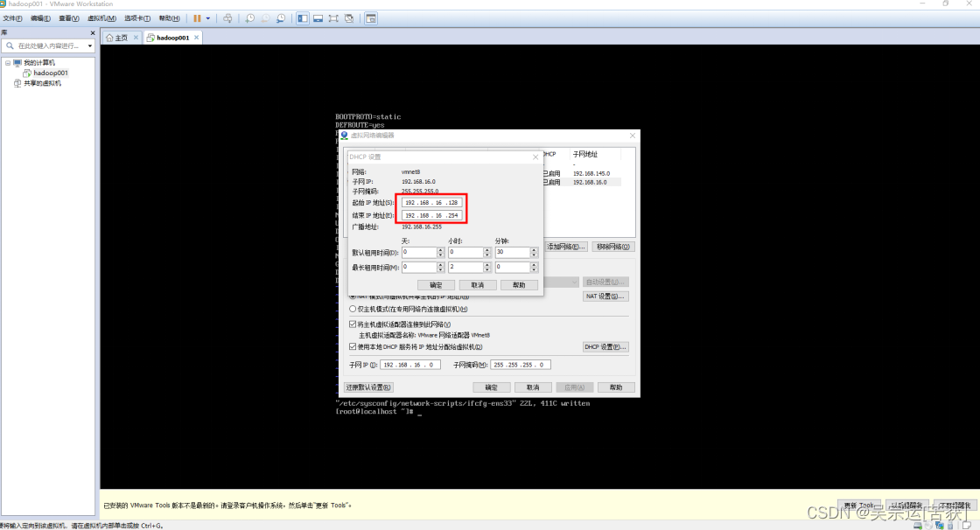Screen dimensions: 980x530
Task: Open the 编辑(E) menu
Action: tap(40, 18)
